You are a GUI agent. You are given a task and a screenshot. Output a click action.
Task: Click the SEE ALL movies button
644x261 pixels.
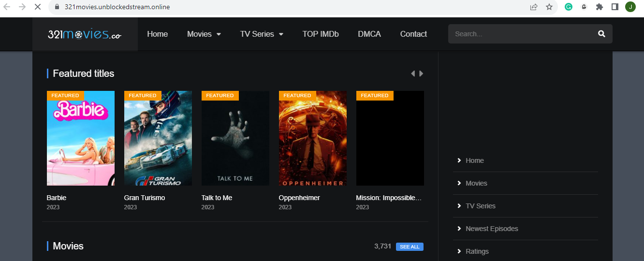pyautogui.click(x=410, y=246)
